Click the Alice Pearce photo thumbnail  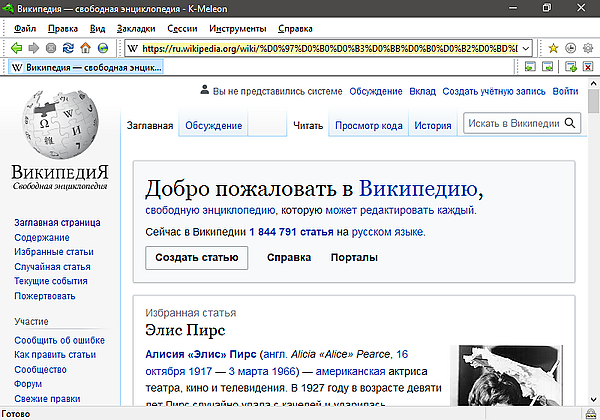(x=506, y=376)
